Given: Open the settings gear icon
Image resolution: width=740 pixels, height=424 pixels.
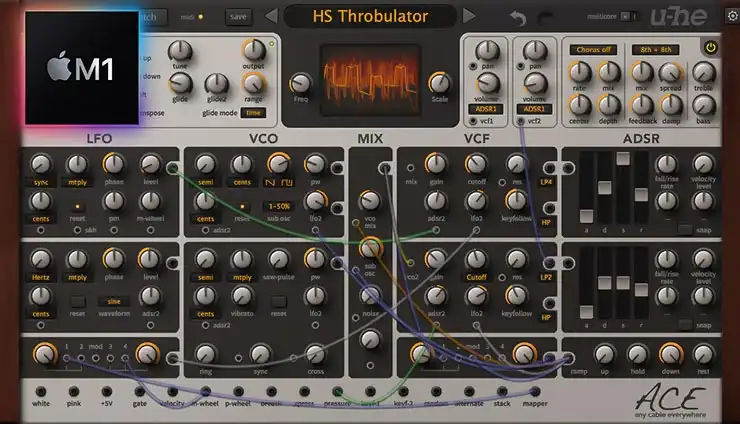Looking at the screenshot, I should (732, 16).
